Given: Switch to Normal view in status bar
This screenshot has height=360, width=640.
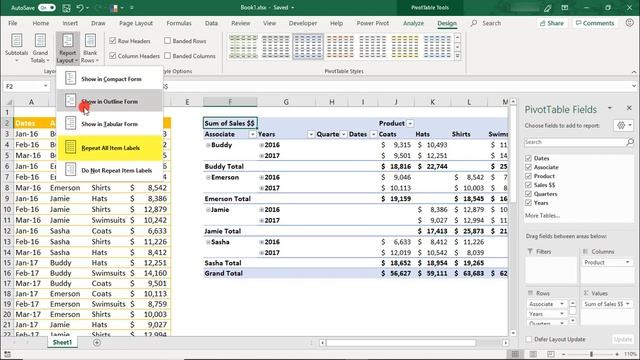Looking at the screenshot, I should (x=515, y=354).
